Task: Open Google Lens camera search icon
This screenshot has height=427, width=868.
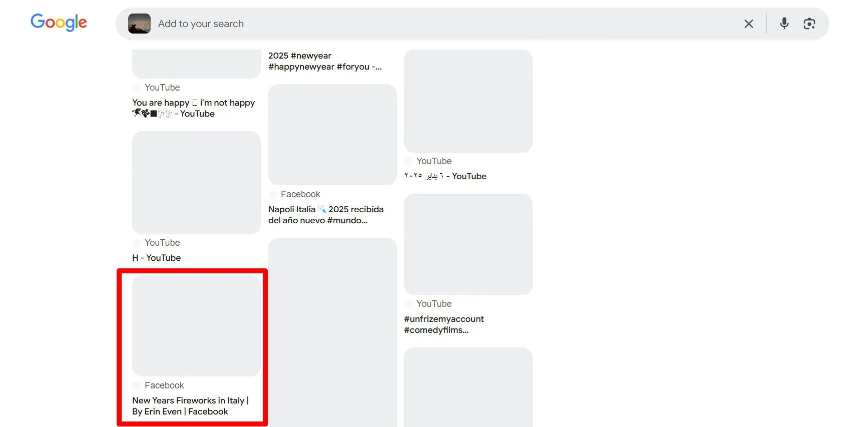Action: [x=809, y=24]
